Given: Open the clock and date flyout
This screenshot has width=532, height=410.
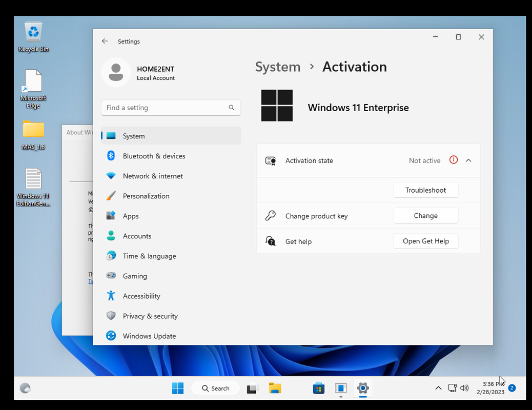Looking at the screenshot, I should click(490, 388).
